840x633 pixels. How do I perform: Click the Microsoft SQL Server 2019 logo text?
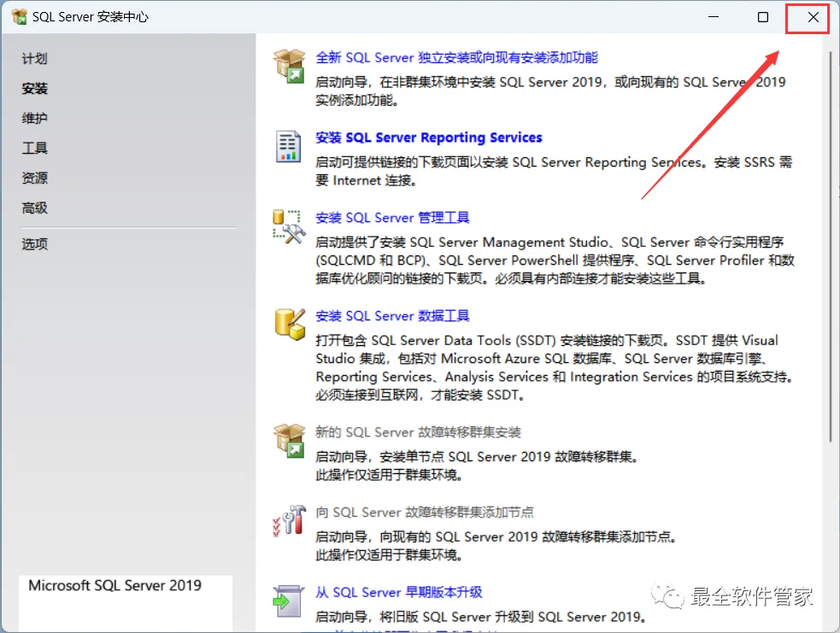coord(115,585)
